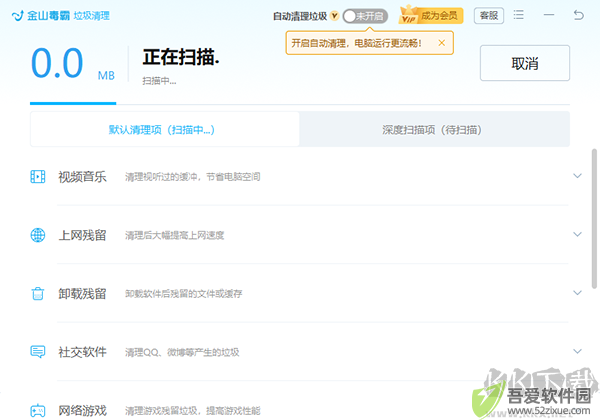This screenshot has width=600, height=420.
Task: Click the back arrow icon at top right
Action: (579, 15)
